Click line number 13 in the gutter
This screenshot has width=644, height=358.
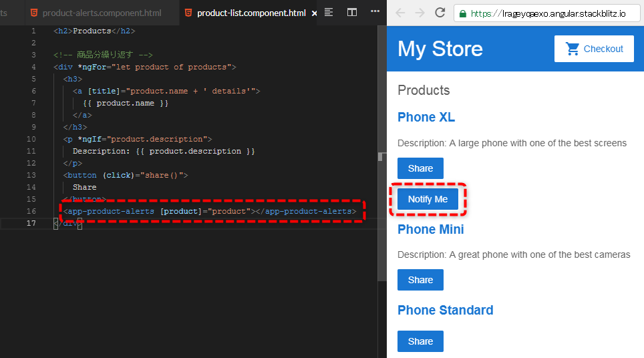coord(31,175)
